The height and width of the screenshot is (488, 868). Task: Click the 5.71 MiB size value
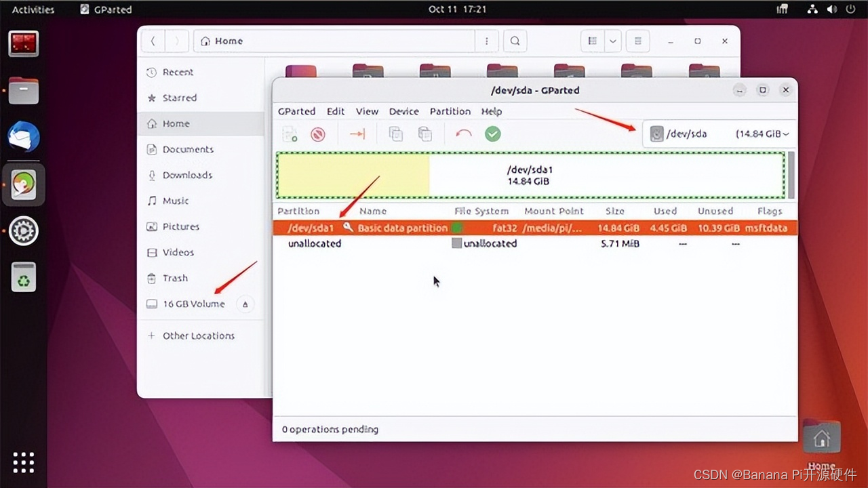(620, 243)
